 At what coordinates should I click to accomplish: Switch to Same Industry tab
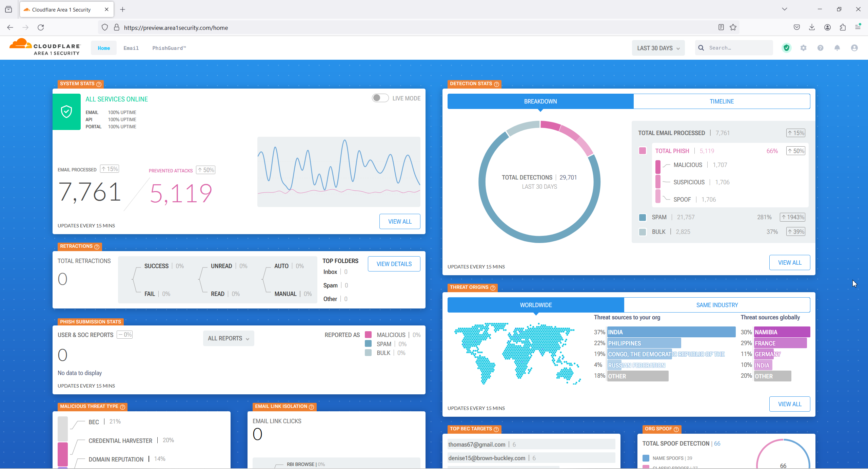tap(717, 305)
